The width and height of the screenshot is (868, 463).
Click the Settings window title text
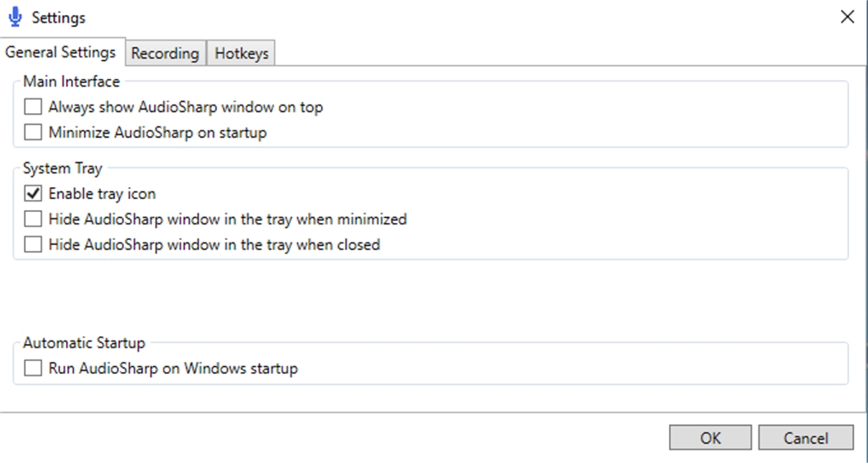59,18
